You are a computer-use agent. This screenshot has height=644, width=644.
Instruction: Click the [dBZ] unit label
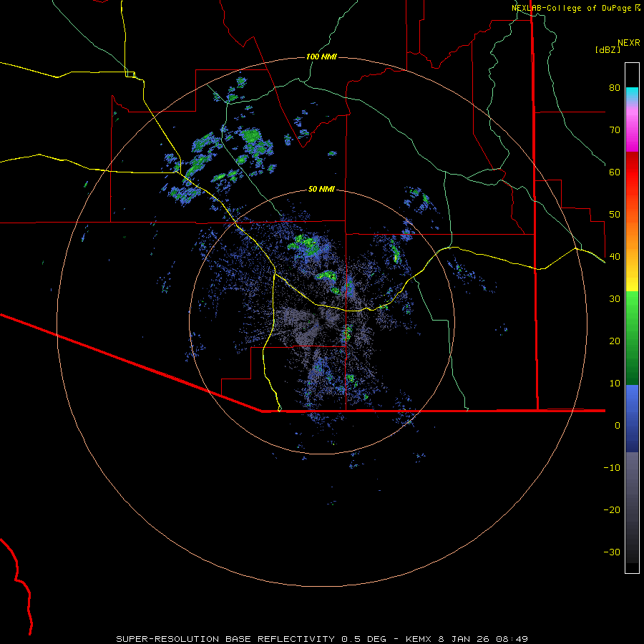click(x=608, y=49)
